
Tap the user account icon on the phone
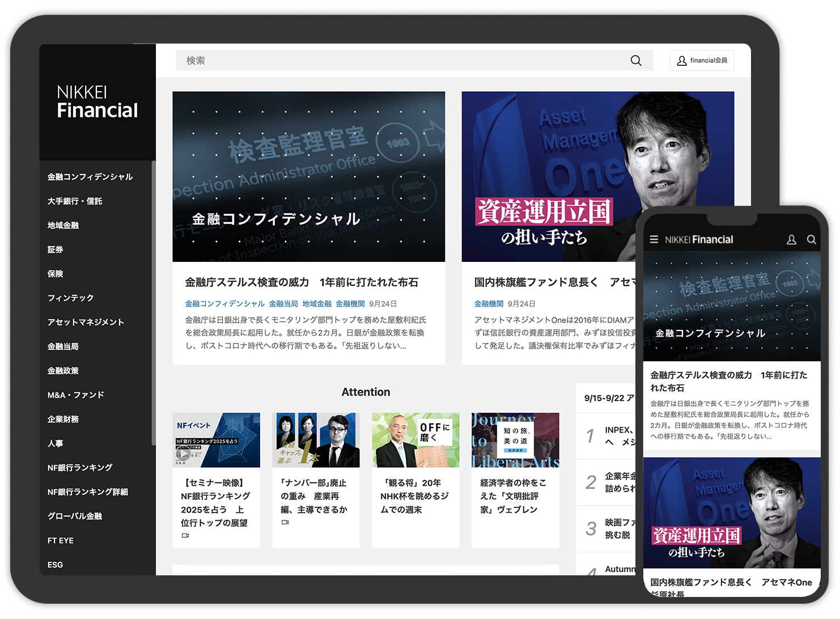point(791,240)
